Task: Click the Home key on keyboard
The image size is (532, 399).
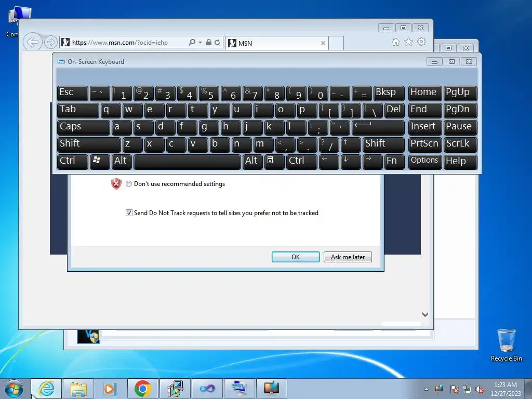Action: (425, 93)
